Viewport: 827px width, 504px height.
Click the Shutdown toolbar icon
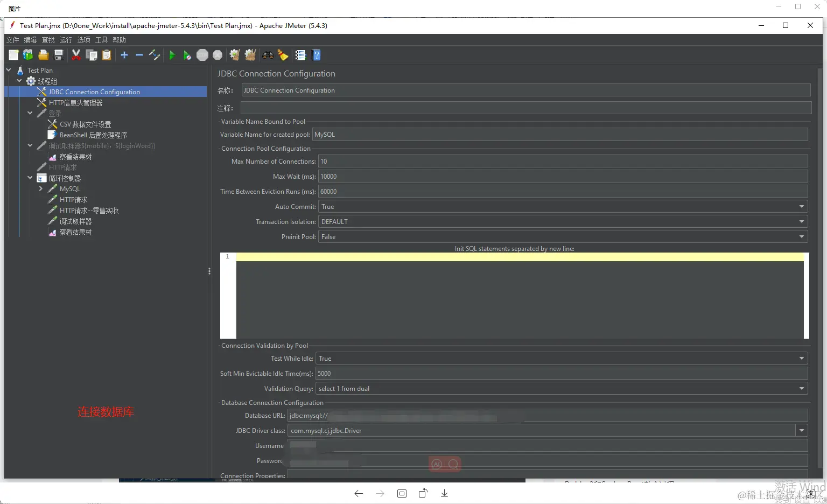click(x=218, y=55)
